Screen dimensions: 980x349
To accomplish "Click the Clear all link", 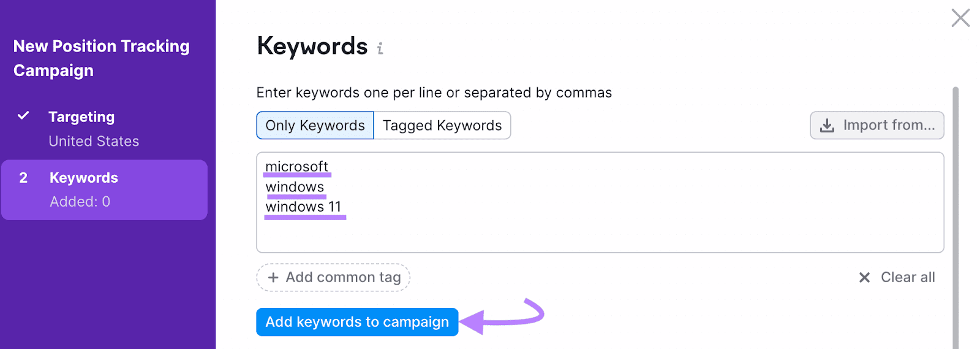I will 907,278.
